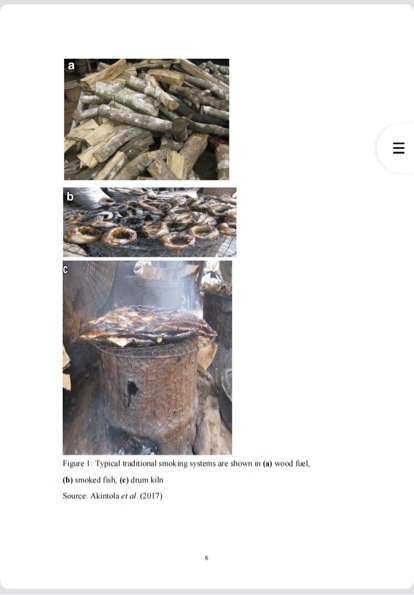Open the hamburger menu button
The height and width of the screenshot is (595, 414).
click(x=398, y=148)
